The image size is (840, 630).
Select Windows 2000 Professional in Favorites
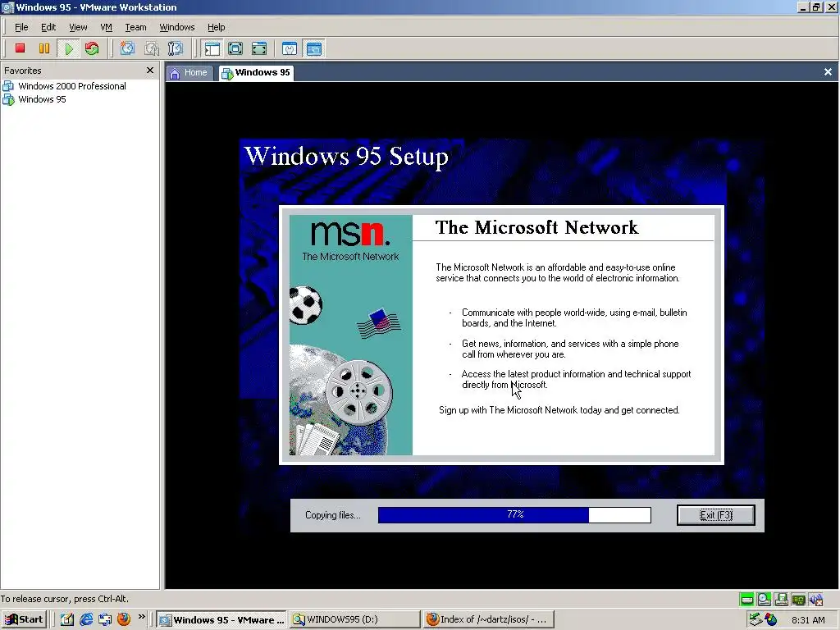pos(65,85)
